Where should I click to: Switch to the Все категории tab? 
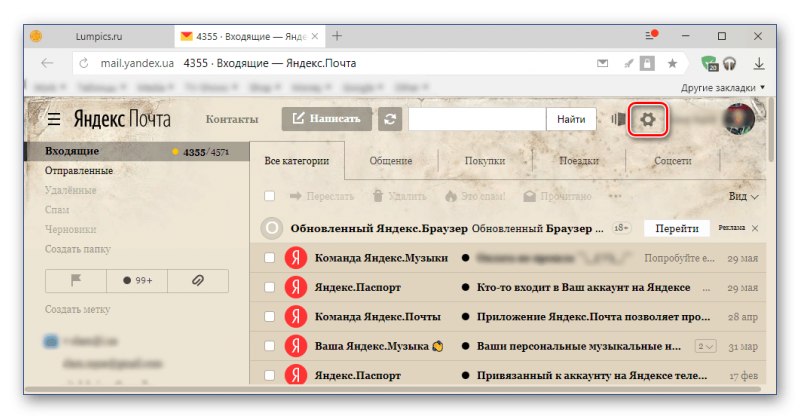[x=296, y=161]
